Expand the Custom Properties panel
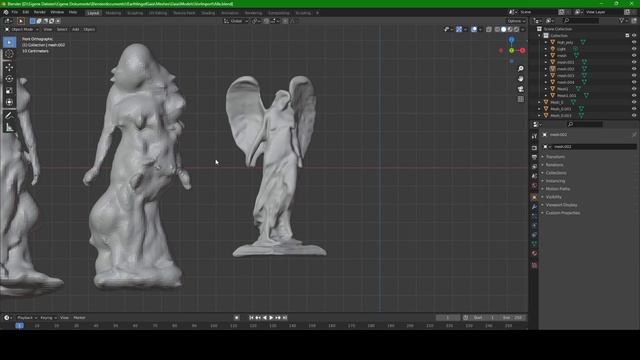Viewport: 640px width, 360px height. coord(562,213)
